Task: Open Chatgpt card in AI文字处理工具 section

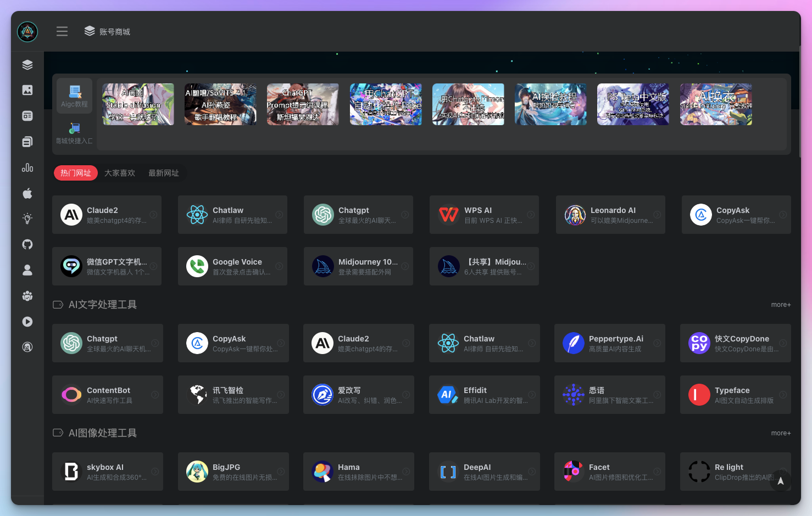Action: click(x=108, y=343)
